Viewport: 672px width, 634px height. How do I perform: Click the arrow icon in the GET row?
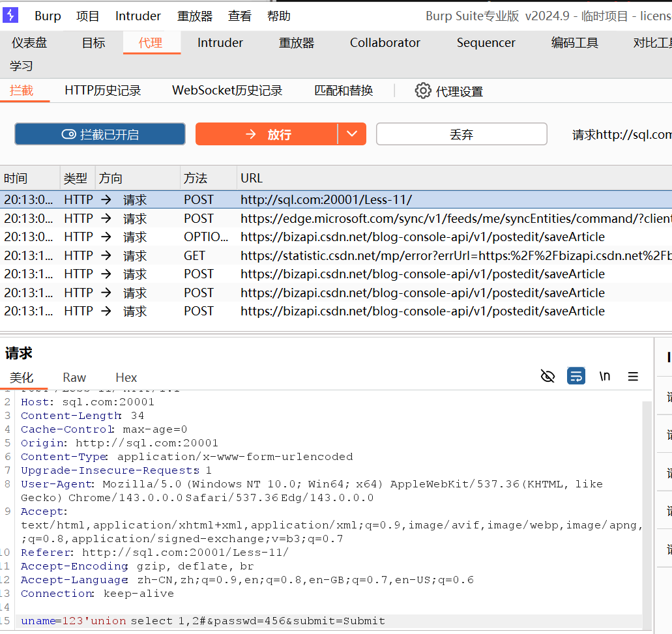[106, 255]
